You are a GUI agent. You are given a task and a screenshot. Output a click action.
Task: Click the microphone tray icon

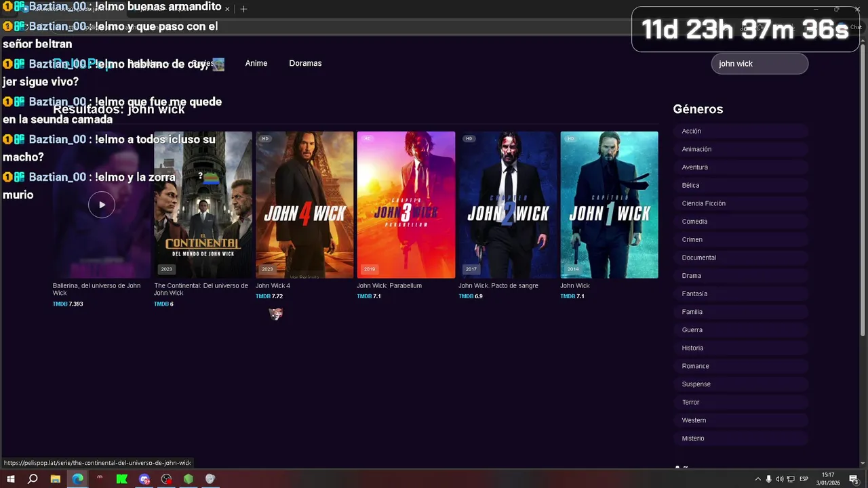[x=768, y=479]
